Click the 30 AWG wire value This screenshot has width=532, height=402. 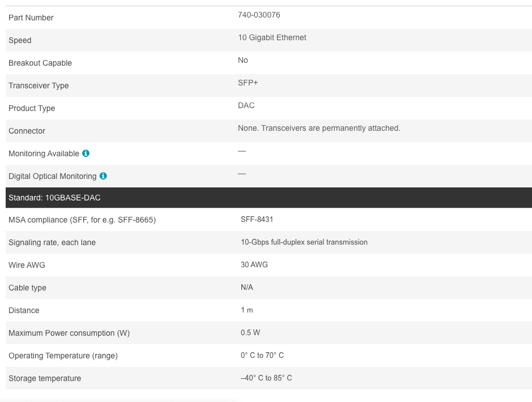point(254,264)
